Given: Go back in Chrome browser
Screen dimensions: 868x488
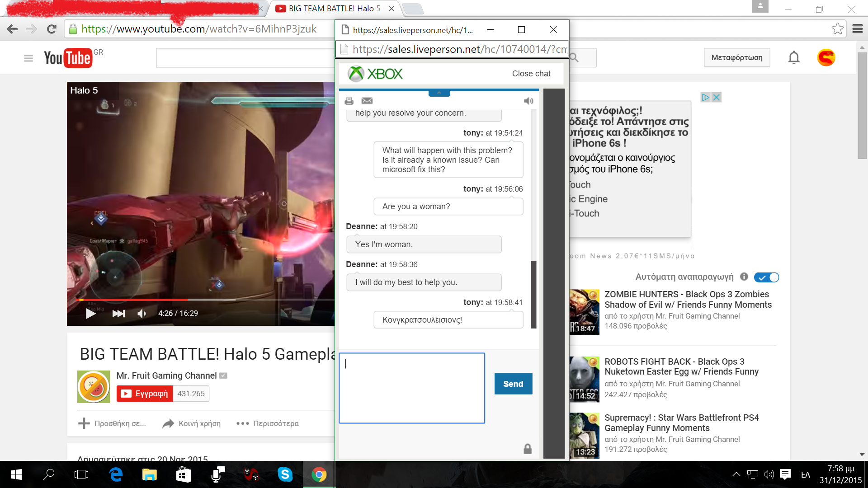Looking at the screenshot, I should click(12, 29).
